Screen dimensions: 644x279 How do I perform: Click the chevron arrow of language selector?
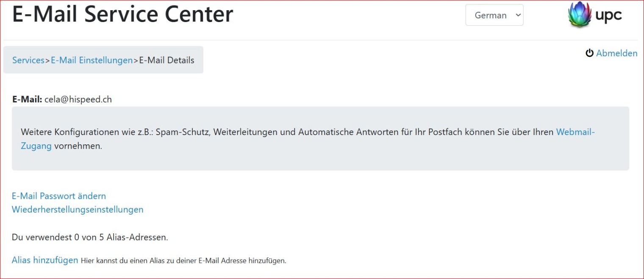click(x=518, y=15)
